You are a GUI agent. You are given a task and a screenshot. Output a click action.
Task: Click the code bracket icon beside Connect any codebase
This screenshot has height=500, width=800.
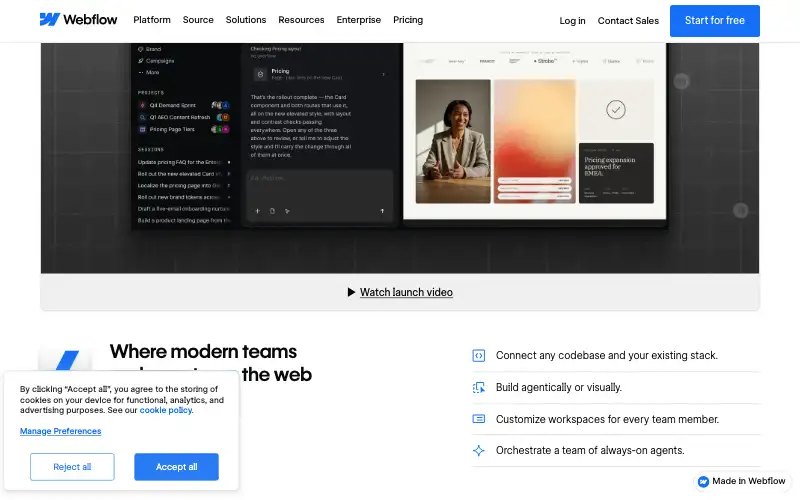(x=479, y=356)
